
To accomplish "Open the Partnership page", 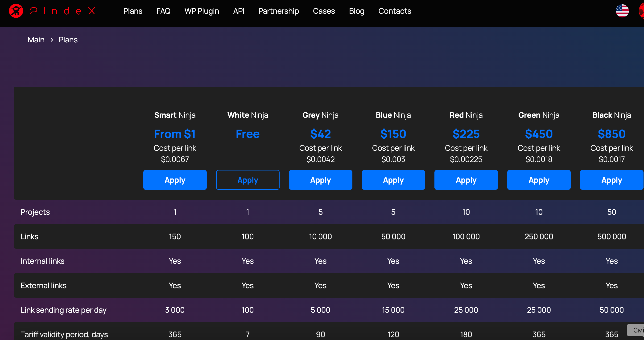I will click(278, 11).
